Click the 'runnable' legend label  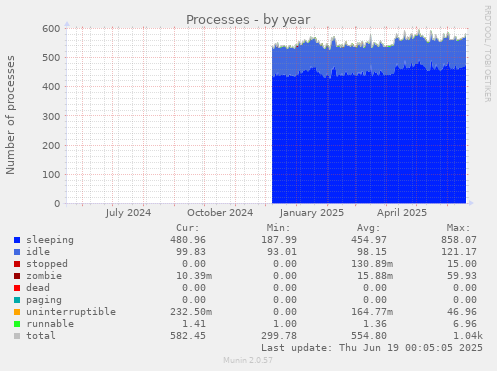(x=50, y=324)
